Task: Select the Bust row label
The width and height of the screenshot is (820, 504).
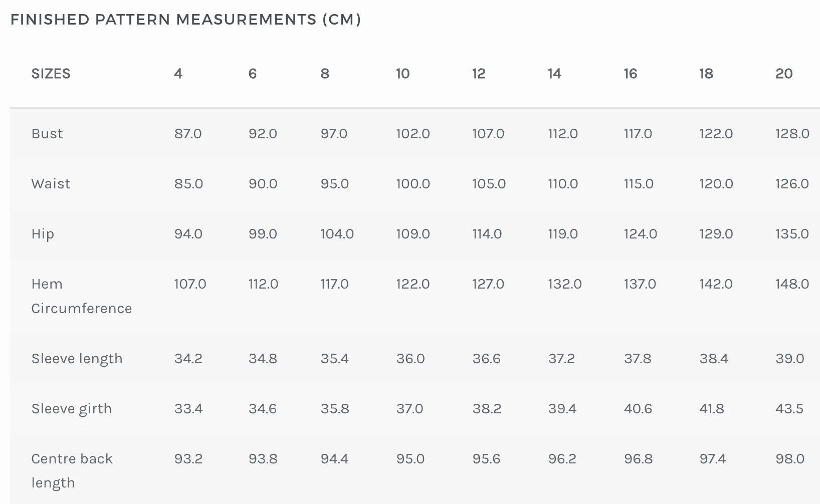Action: click(47, 134)
